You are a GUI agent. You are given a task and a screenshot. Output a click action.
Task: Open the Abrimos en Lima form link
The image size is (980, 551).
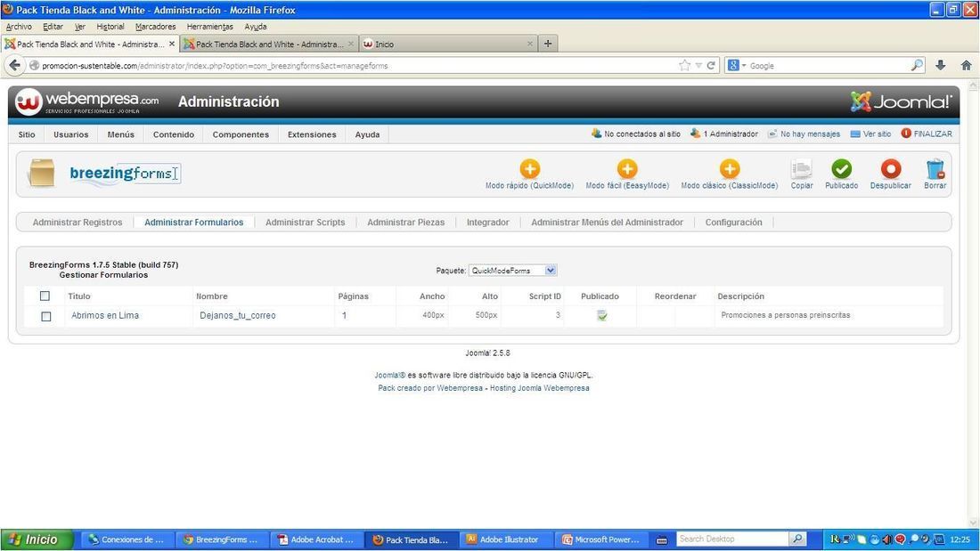[x=105, y=315]
